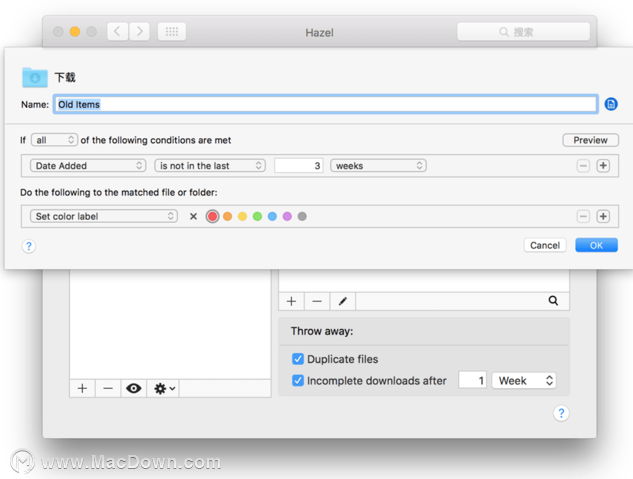Viewport: 633px width, 479px height.
Task: Minimize the Hazel window yellow button
Action: 75,31
